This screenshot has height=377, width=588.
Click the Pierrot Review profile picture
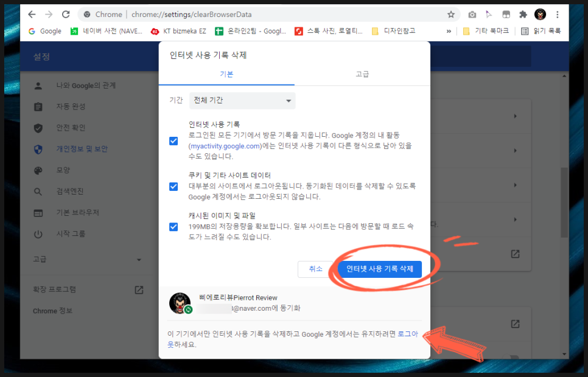click(180, 303)
